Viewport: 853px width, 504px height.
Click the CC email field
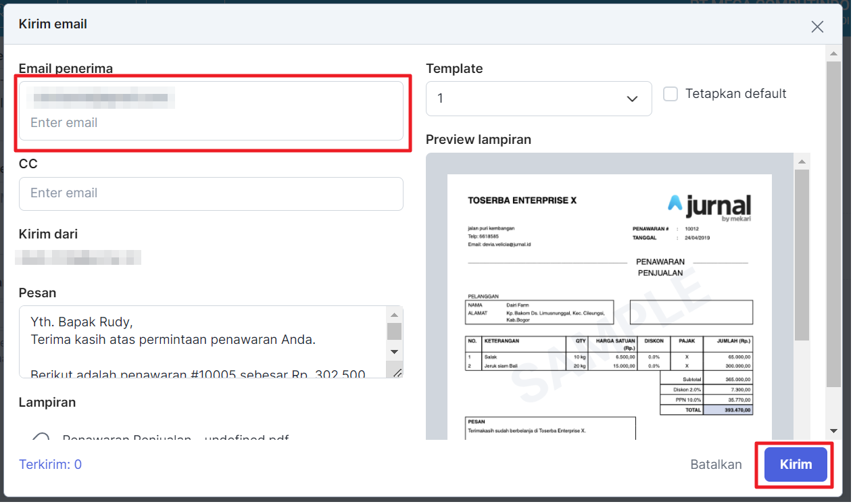pyautogui.click(x=211, y=193)
